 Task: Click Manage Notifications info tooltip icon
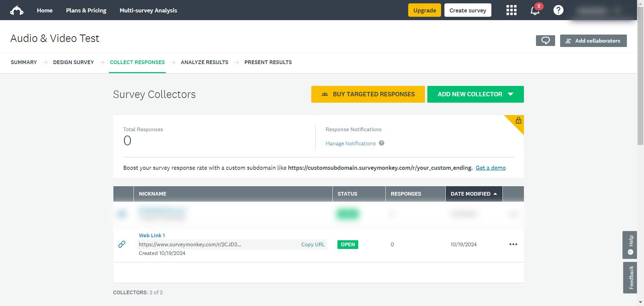381,143
